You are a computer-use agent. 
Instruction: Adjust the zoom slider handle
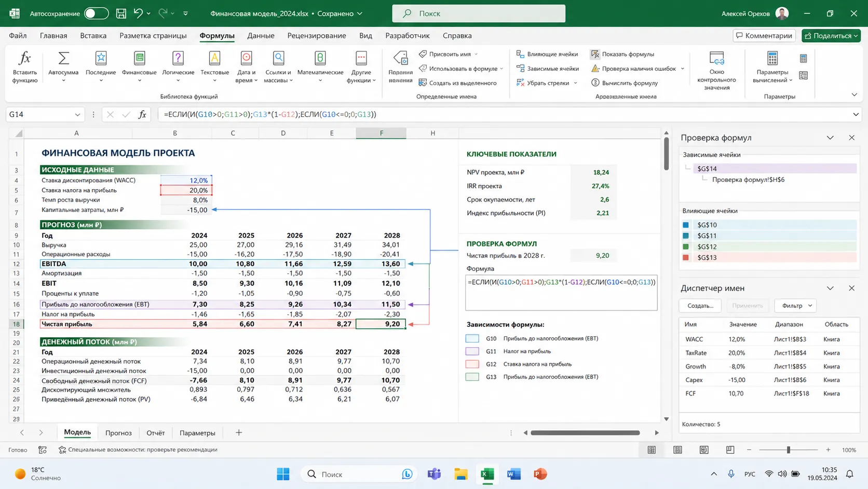click(x=788, y=450)
